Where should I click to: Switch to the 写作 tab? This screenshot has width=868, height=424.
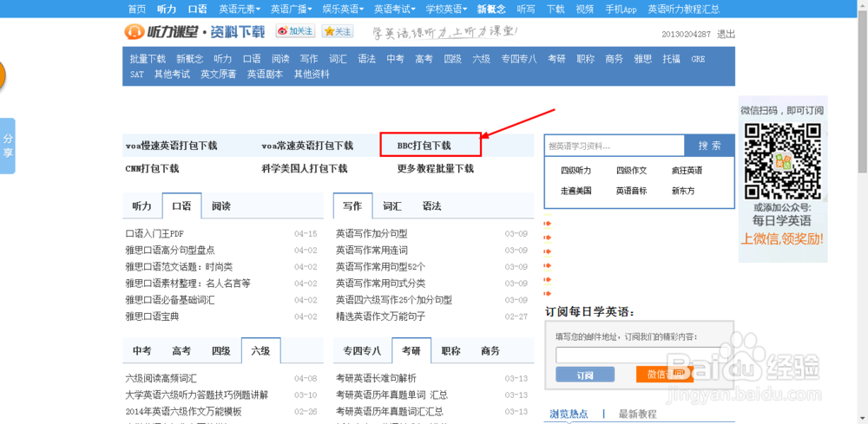(x=352, y=206)
